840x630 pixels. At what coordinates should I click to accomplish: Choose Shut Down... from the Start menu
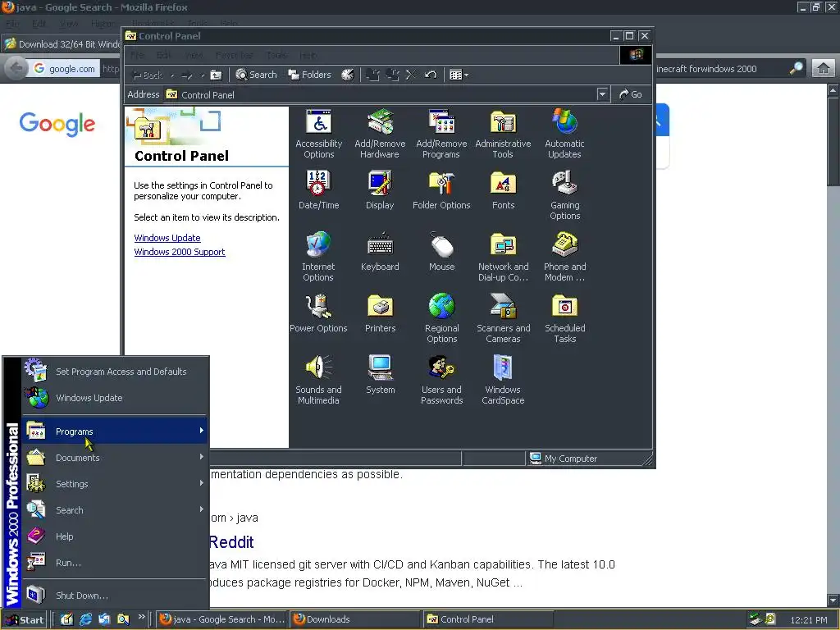pyautogui.click(x=115, y=596)
